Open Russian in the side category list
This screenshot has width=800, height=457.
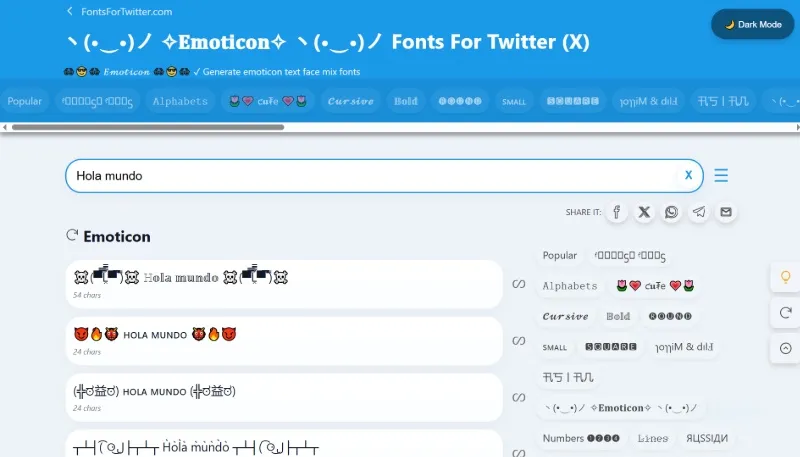pyautogui.click(x=707, y=438)
